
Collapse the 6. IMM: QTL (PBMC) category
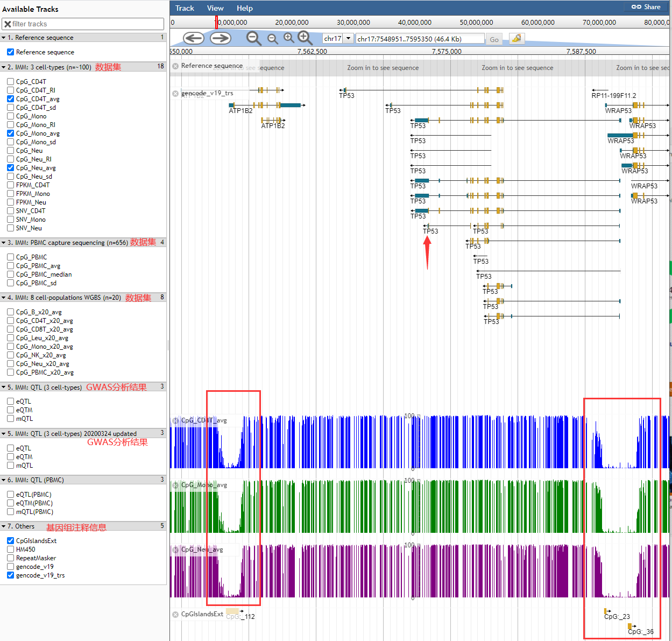click(x=83, y=480)
